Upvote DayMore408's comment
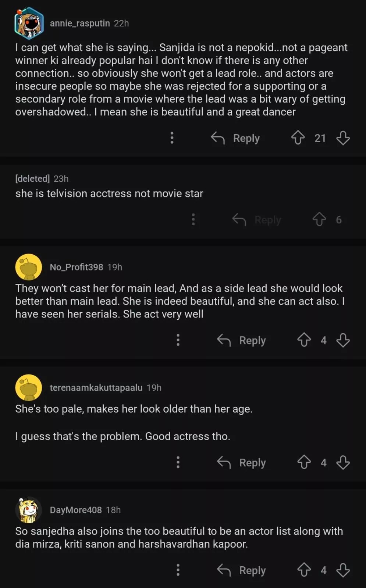Screen dimensions: 366x588 (x=304, y=570)
